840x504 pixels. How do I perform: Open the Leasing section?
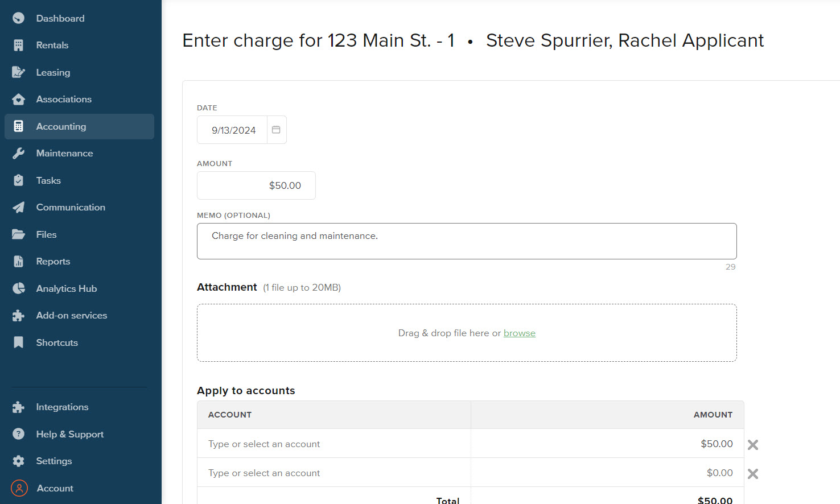(x=53, y=72)
